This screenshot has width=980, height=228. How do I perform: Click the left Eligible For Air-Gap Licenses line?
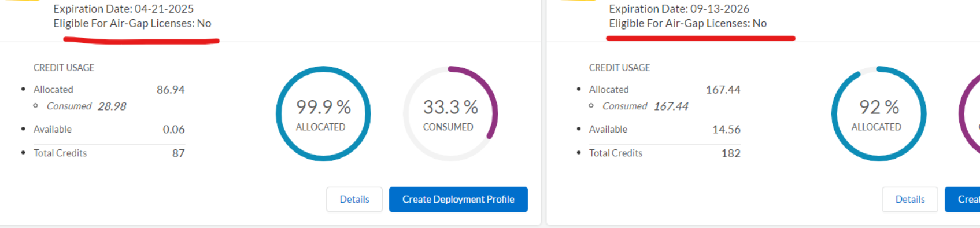[132, 23]
